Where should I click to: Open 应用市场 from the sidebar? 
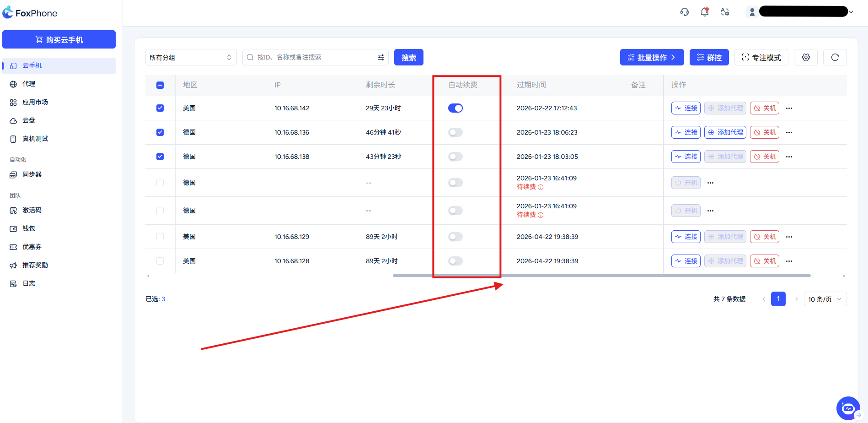(x=35, y=102)
